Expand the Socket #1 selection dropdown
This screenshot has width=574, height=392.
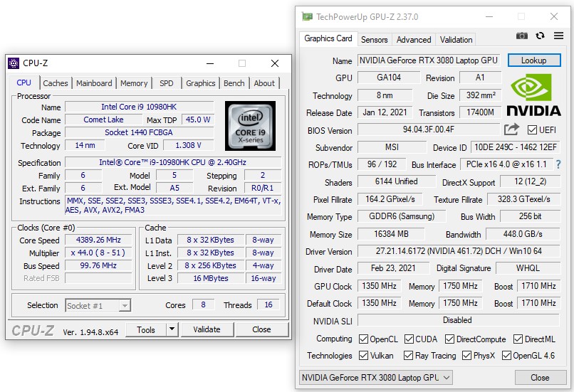pos(125,305)
